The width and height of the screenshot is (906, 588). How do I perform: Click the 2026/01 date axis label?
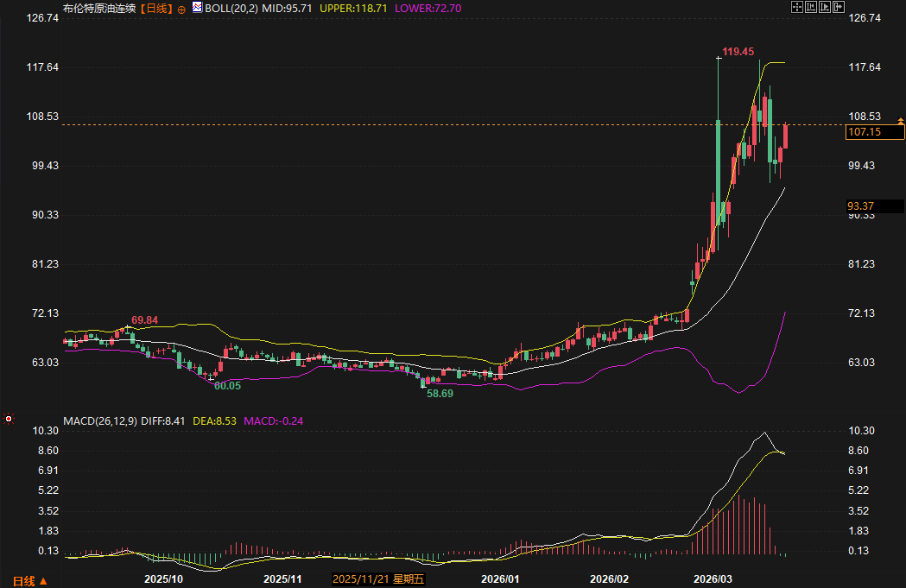[500, 579]
